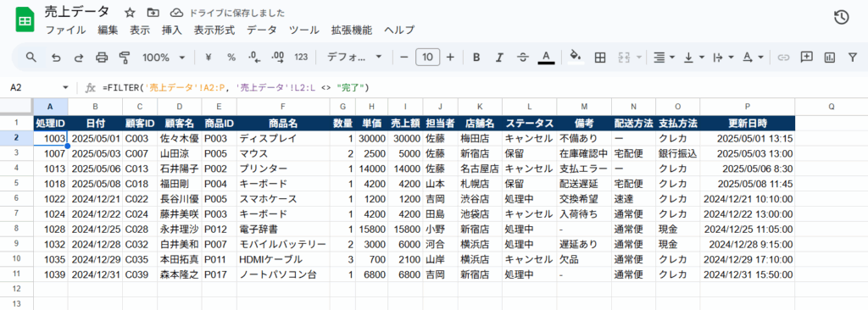Click the document title 売上データ
This screenshot has width=868, height=310.
[76, 12]
